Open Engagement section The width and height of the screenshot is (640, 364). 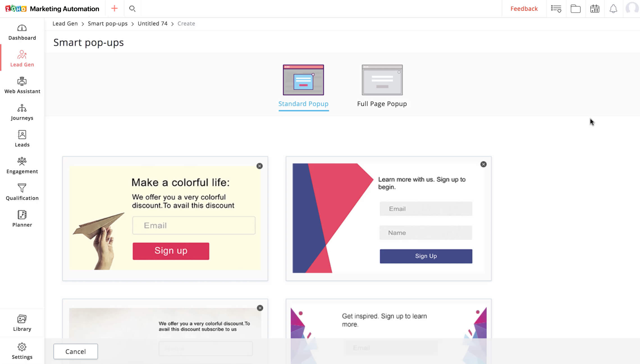[22, 165]
